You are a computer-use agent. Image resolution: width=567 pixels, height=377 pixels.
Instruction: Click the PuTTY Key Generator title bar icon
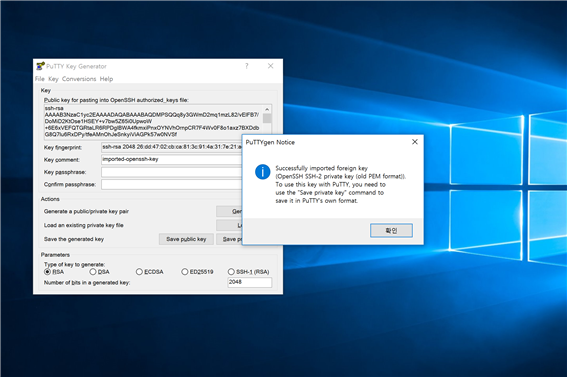click(x=40, y=66)
